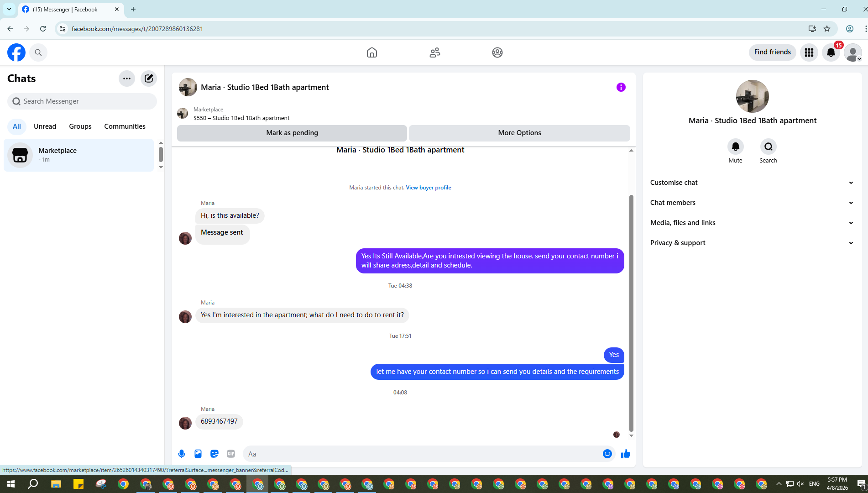Open File Explorer from taskbar

click(56, 484)
